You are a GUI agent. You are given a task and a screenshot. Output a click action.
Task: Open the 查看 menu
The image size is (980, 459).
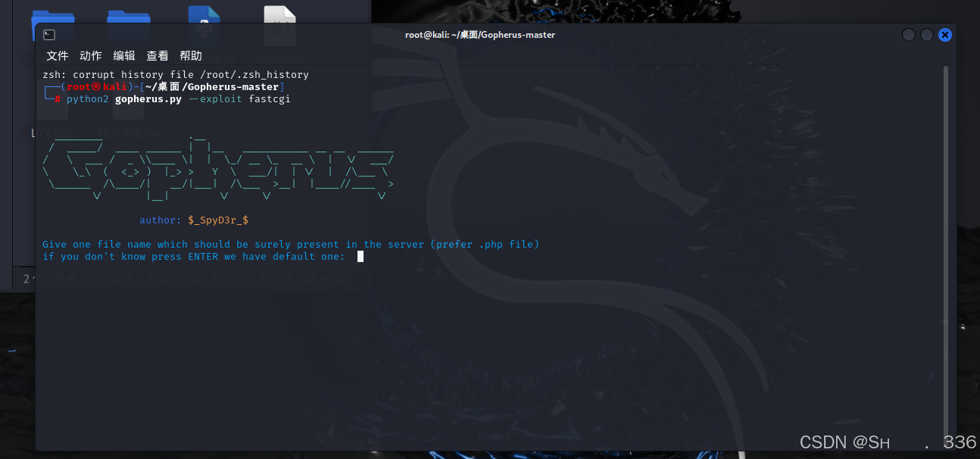point(158,55)
